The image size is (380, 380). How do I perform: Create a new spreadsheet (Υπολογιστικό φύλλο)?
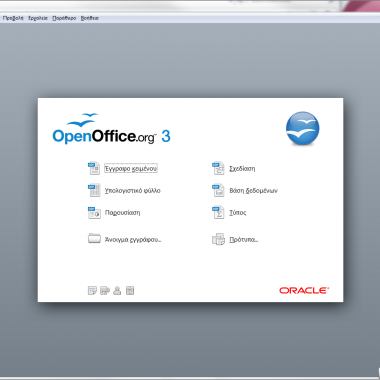point(124,190)
